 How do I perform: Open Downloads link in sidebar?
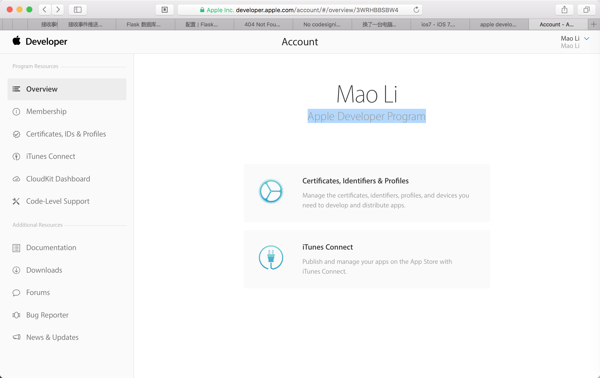(x=44, y=270)
